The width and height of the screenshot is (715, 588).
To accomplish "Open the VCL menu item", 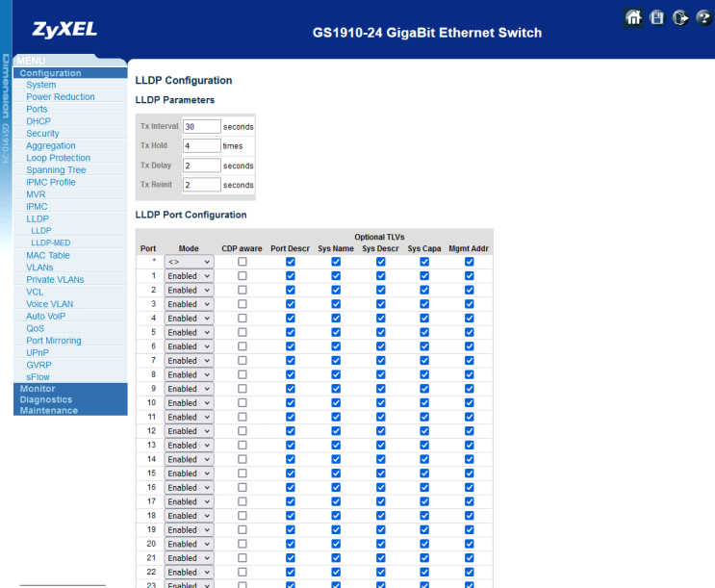I will tap(35, 292).
